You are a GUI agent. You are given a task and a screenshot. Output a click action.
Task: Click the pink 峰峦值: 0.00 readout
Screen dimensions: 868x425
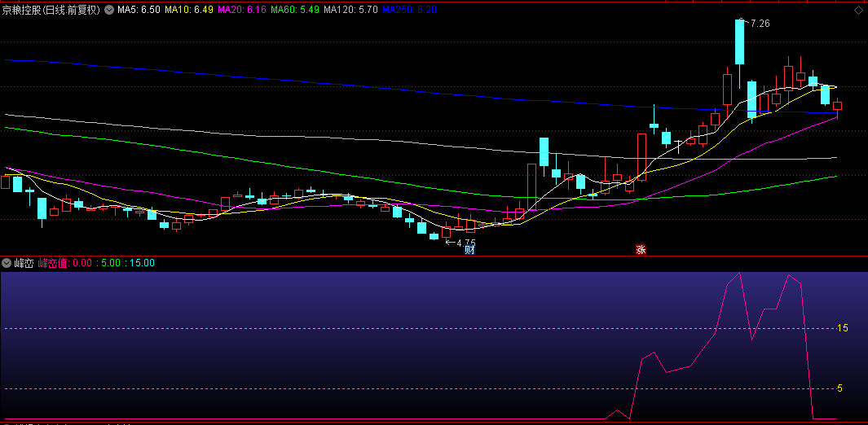click(x=64, y=263)
